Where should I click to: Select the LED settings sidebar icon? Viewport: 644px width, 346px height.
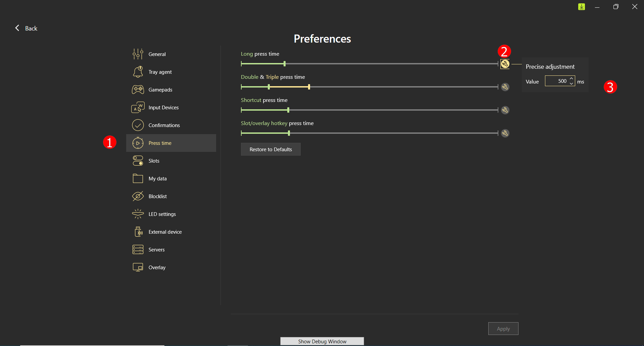(138, 214)
